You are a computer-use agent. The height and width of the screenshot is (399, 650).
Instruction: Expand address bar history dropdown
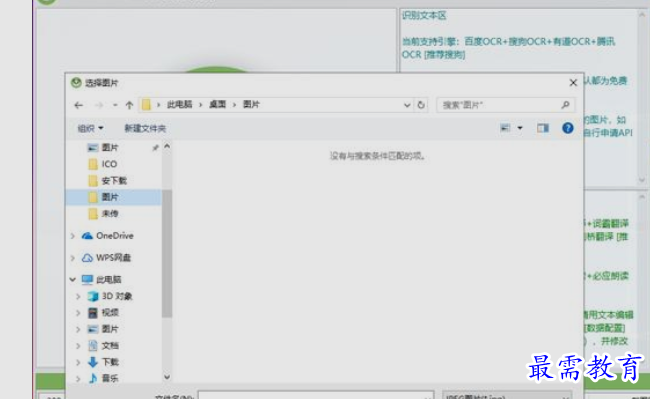[407, 105]
